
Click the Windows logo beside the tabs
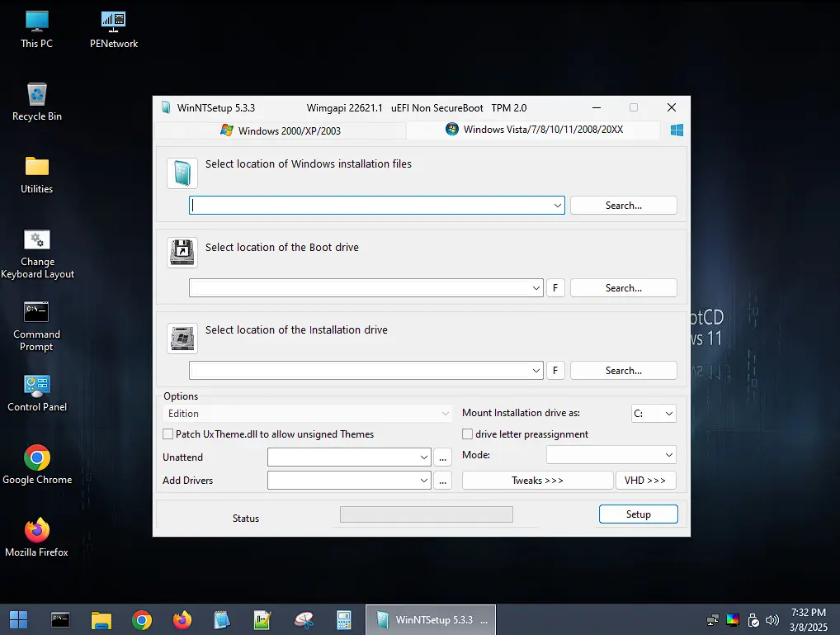(677, 130)
